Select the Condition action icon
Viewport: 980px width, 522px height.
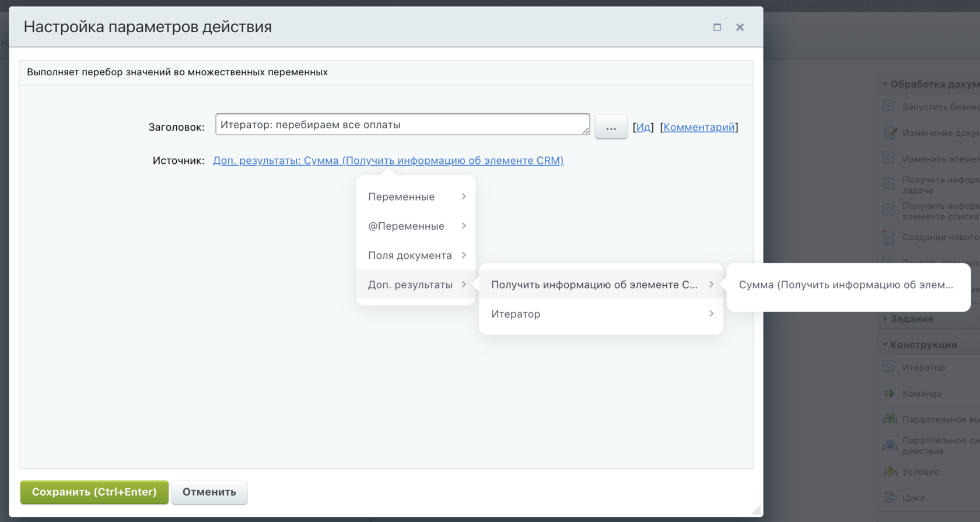(x=890, y=471)
